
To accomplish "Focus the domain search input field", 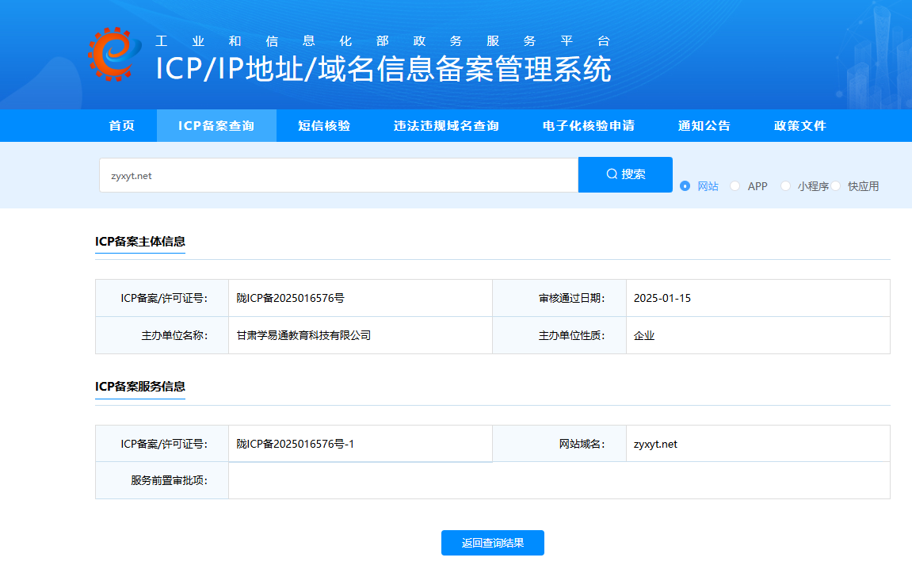I will pyautogui.click(x=338, y=175).
